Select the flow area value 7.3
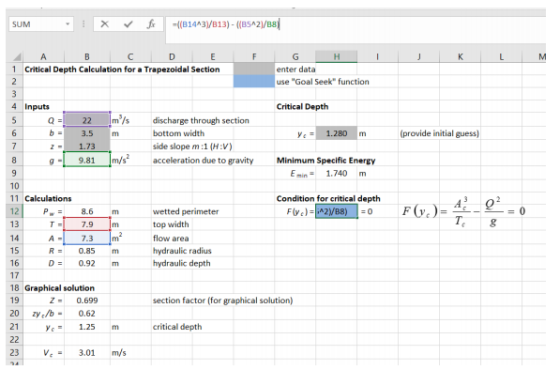This screenshot has width=560, height=370. tap(87, 238)
